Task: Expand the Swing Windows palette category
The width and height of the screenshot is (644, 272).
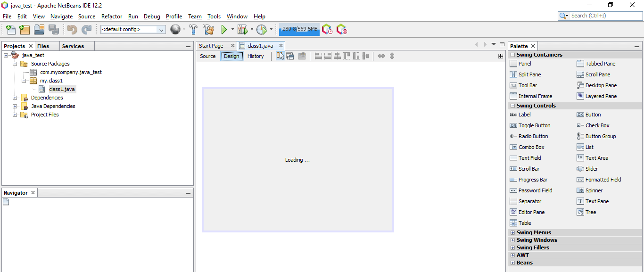Action: (513, 240)
